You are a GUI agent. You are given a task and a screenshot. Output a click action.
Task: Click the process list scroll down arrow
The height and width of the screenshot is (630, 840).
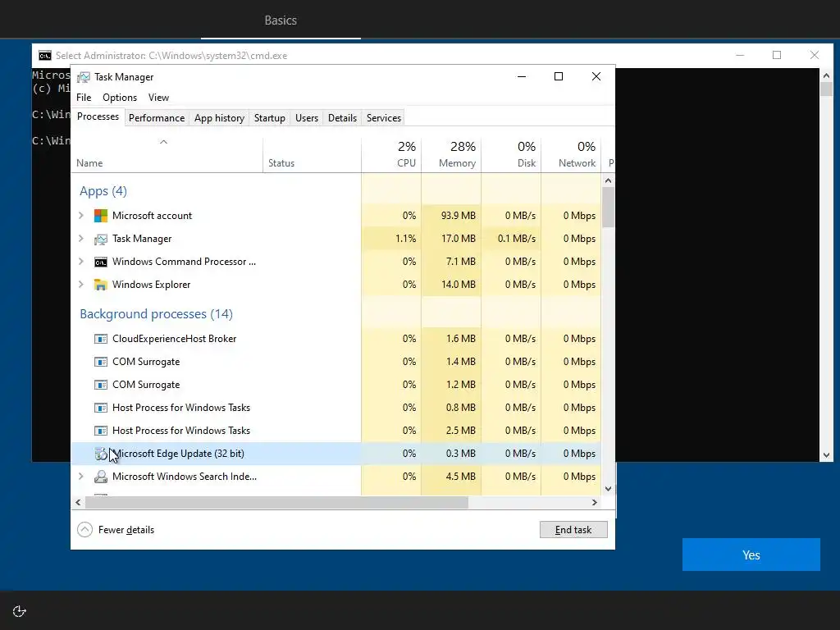(608, 489)
